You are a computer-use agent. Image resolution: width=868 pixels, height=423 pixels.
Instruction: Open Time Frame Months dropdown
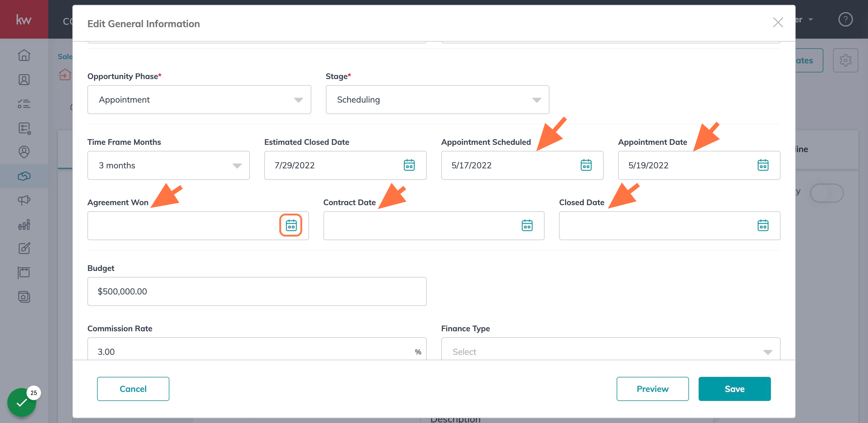click(x=168, y=165)
